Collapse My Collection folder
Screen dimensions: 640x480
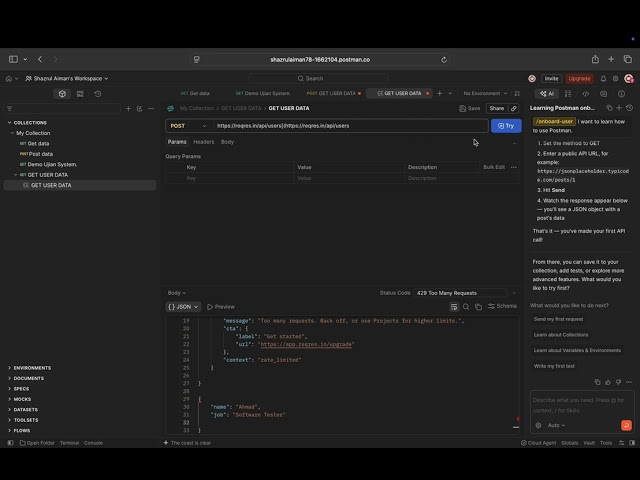pos(12,133)
